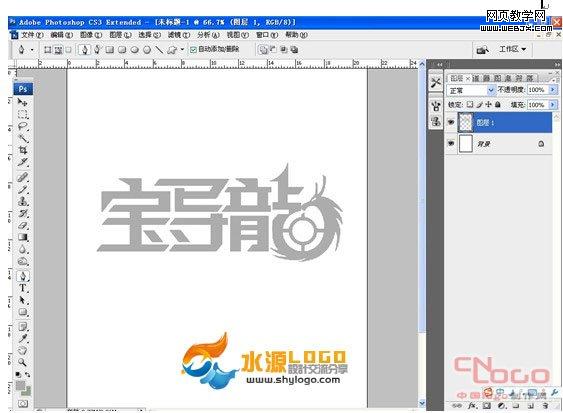Select the Magic Wand tool
The image size is (563, 413).
coord(23,138)
